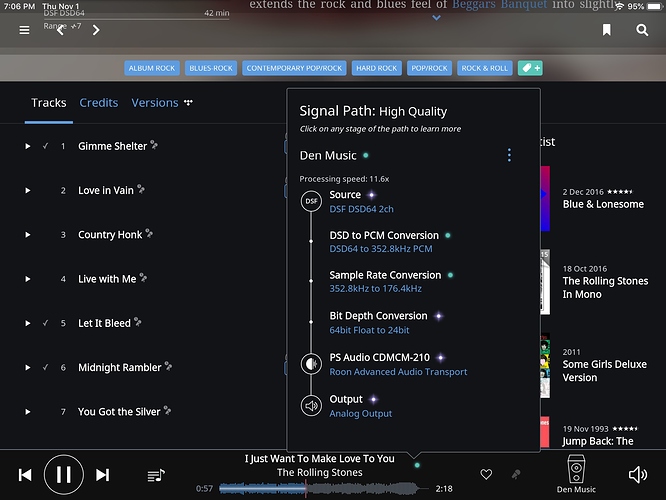
Task: Open the search magnifier icon
Action: click(x=642, y=30)
